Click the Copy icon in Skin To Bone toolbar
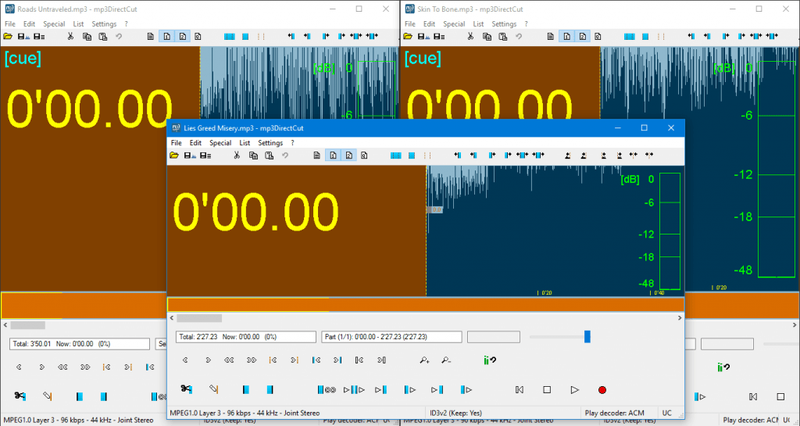800x426 pixels. click(x=487, y=36)
